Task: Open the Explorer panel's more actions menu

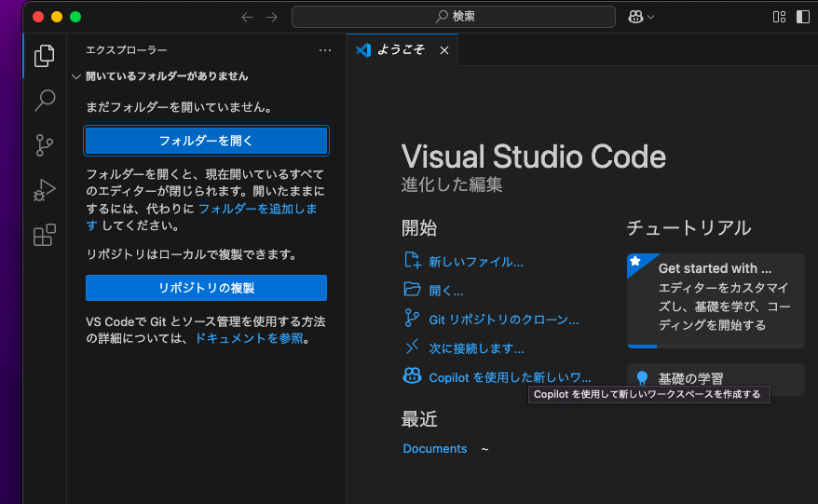Action: pyautogui.click(x=325, y=50)
